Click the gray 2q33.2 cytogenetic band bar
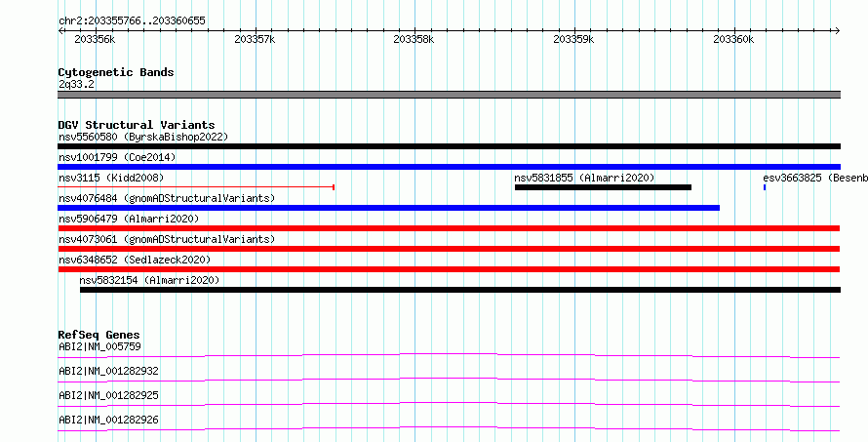The width and height of the screenshot is (868, 442). (449, 95)
